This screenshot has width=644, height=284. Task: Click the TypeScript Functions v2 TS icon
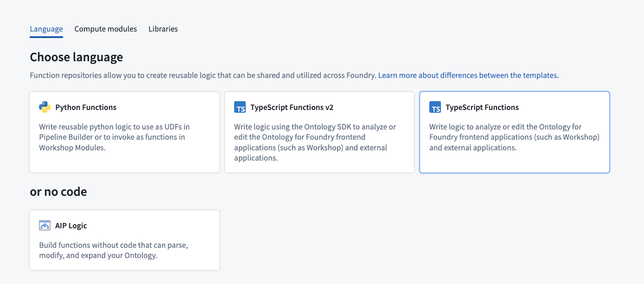tap(240, 107)
